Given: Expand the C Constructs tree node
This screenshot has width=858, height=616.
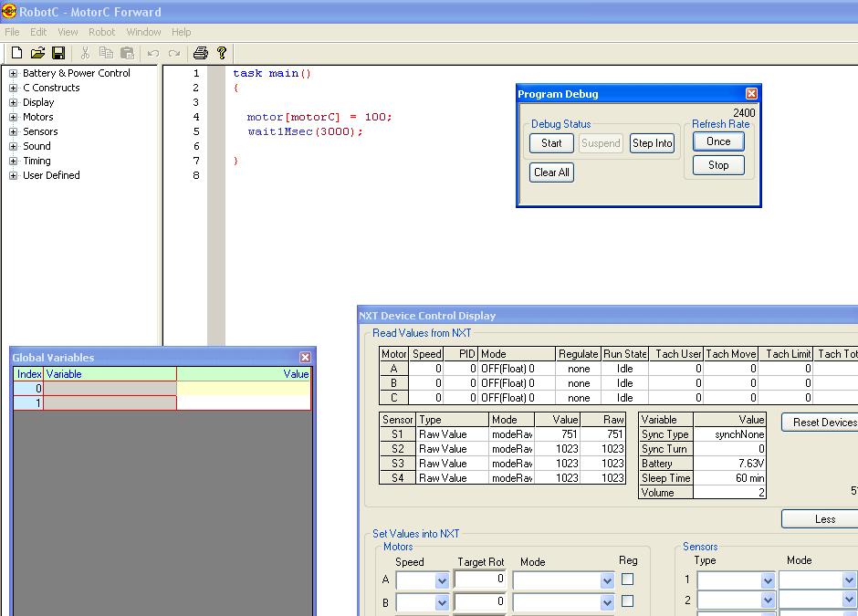Looking at the screenshot, I should click(13, 88).
